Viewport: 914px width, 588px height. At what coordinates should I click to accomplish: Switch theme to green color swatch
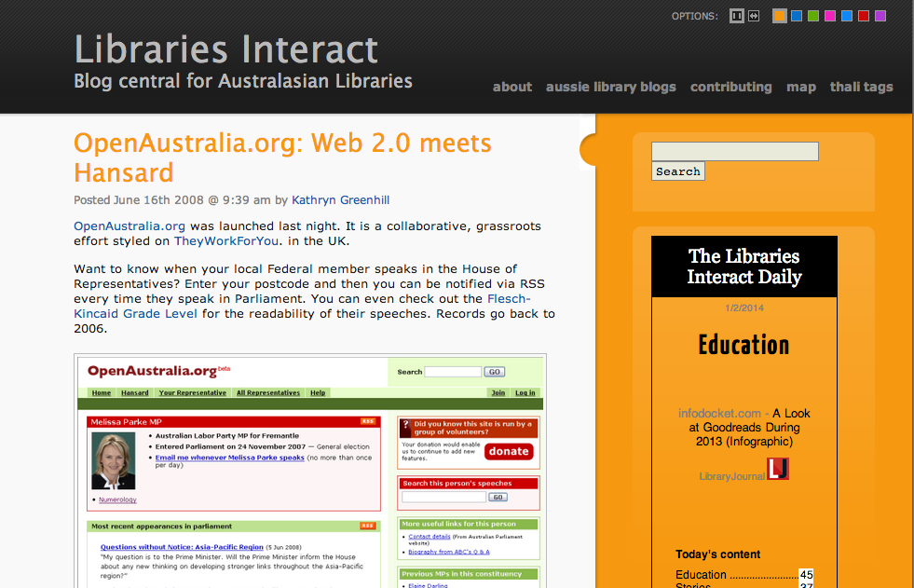click(x=813, y=17)
